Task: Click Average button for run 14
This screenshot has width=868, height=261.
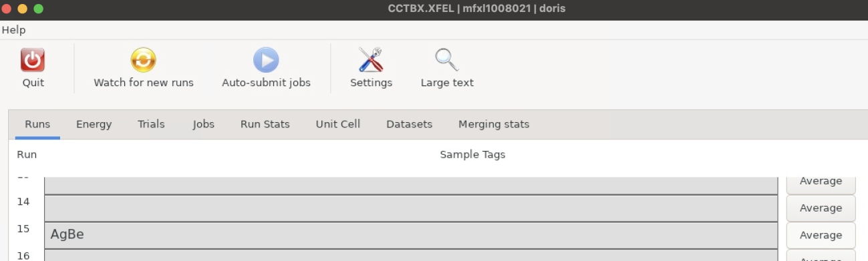Action: click(x=821, y=208)
